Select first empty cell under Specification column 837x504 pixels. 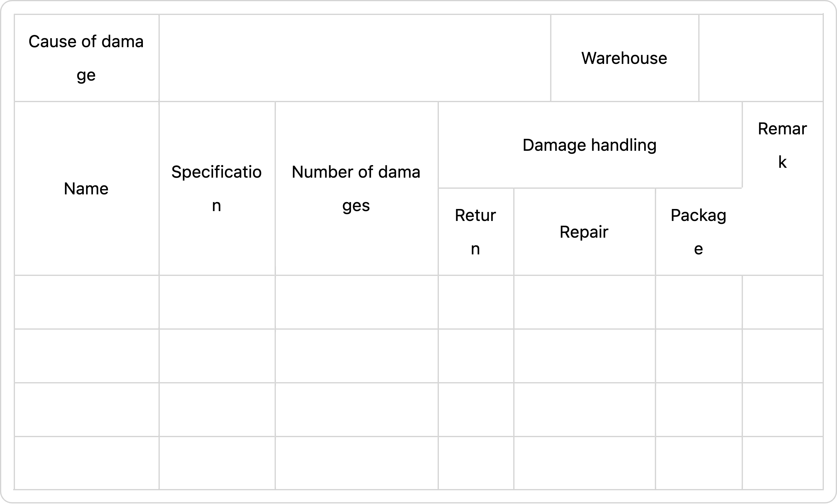[217, 302]
